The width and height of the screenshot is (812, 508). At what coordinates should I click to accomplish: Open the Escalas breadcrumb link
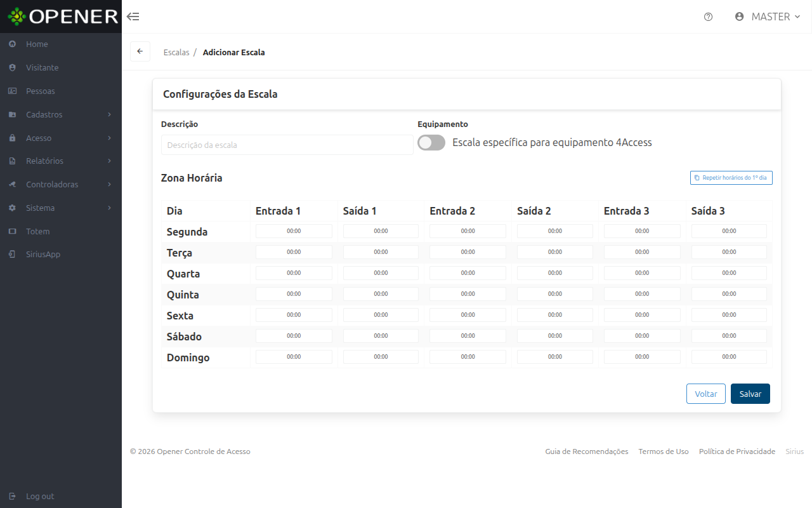coord(176,53)
